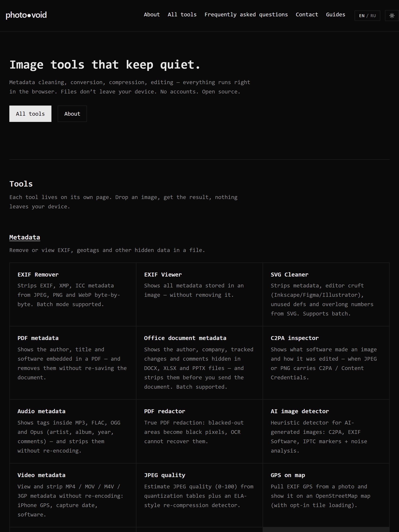Go to Frequently asked questions
Image resolution: width=399 pixels, height=532 pixels.
[246, 15]
